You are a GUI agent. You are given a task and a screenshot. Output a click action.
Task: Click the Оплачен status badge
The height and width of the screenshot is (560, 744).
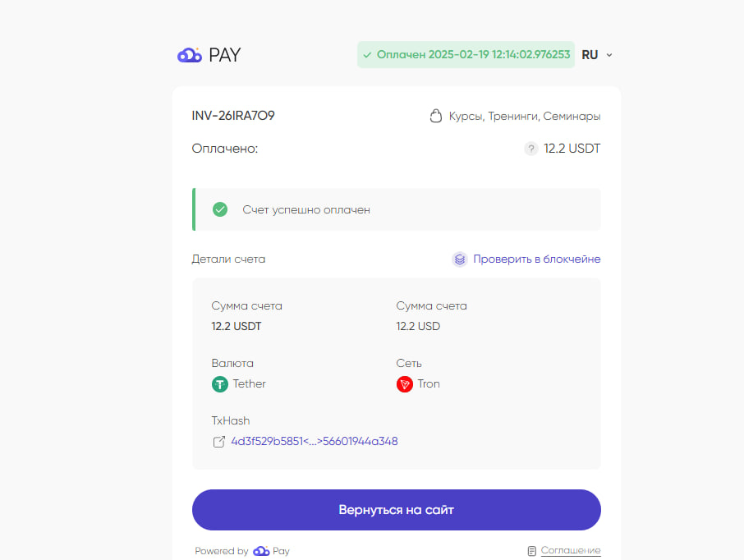click(466, 54)
